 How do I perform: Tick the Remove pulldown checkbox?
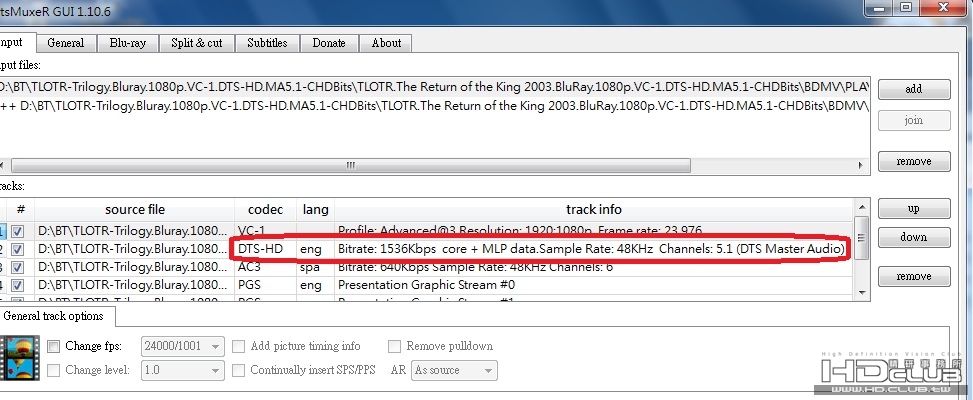[x=394, y=346]
